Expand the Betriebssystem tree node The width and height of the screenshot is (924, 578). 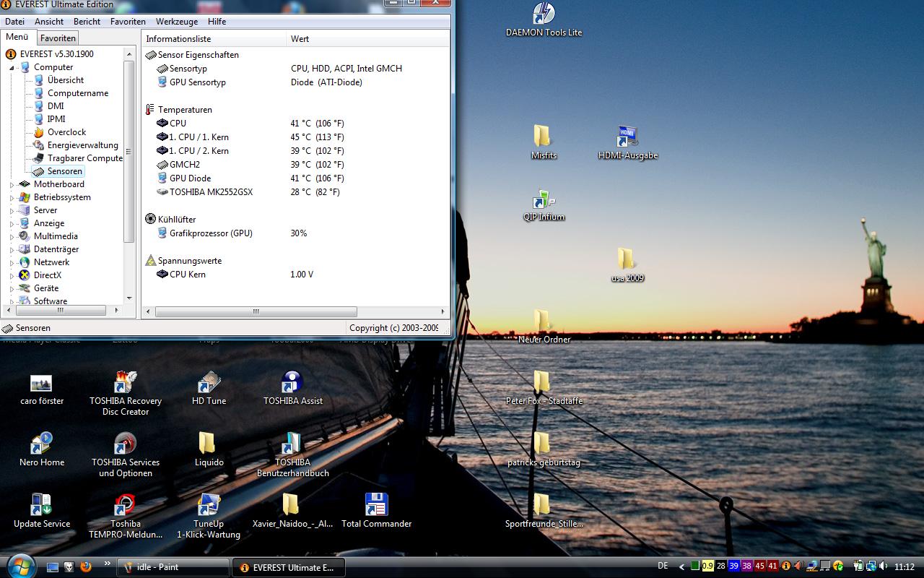(x=12, y=197)
